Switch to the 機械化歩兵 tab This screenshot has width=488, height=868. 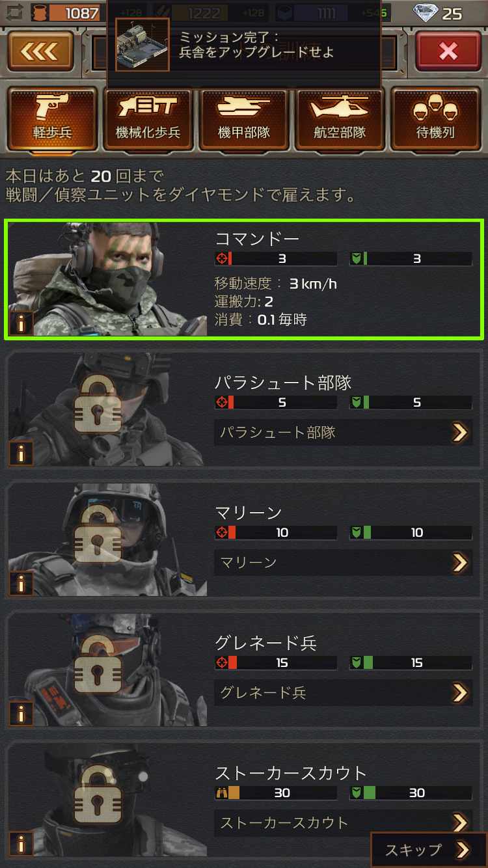pyautogui.click(x=148, y=119)
